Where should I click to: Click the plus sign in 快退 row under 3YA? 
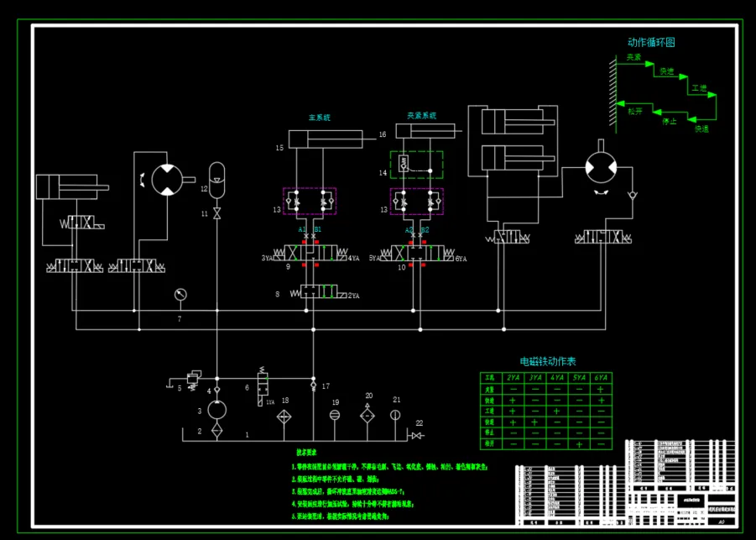pos(534,422)
